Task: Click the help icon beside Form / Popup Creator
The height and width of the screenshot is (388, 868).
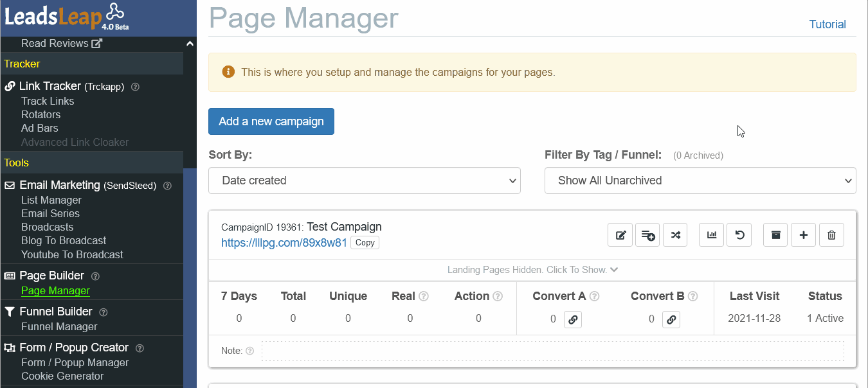Action: coord(140,348)
